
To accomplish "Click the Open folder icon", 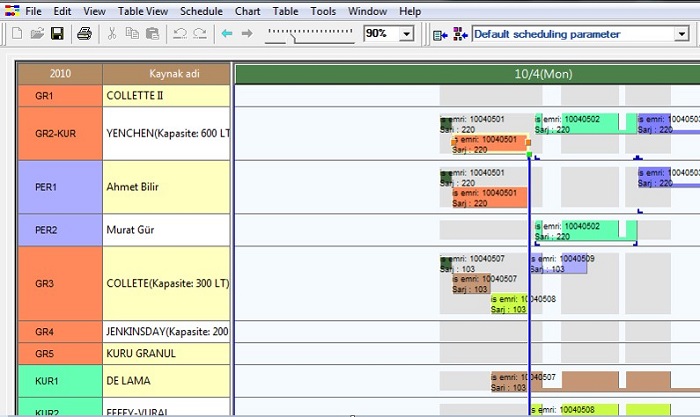I will pyautogui.click(x=37, y=33).
